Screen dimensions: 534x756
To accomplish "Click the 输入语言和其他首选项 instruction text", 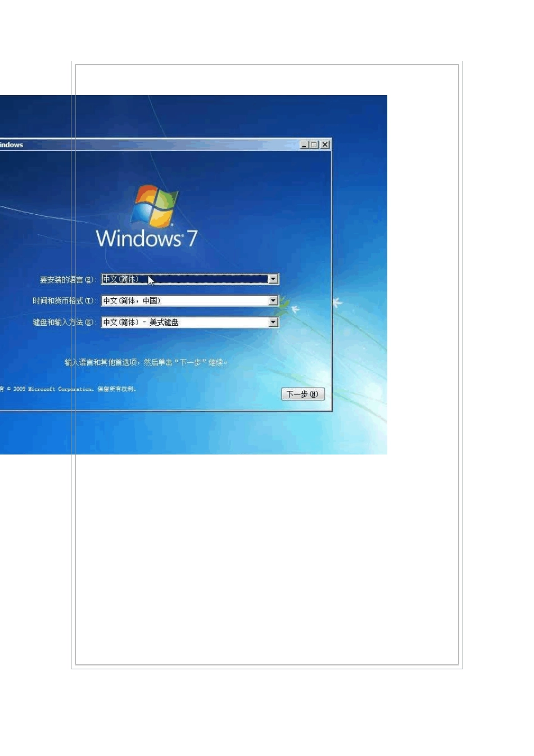I will (x=146, y=362).
